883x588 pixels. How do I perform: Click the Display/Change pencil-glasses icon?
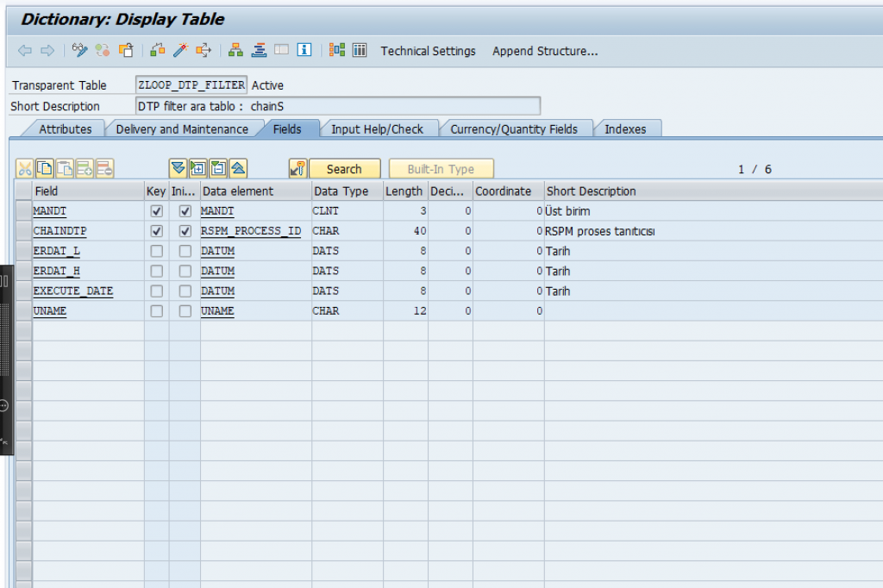[x=80, y=51]
